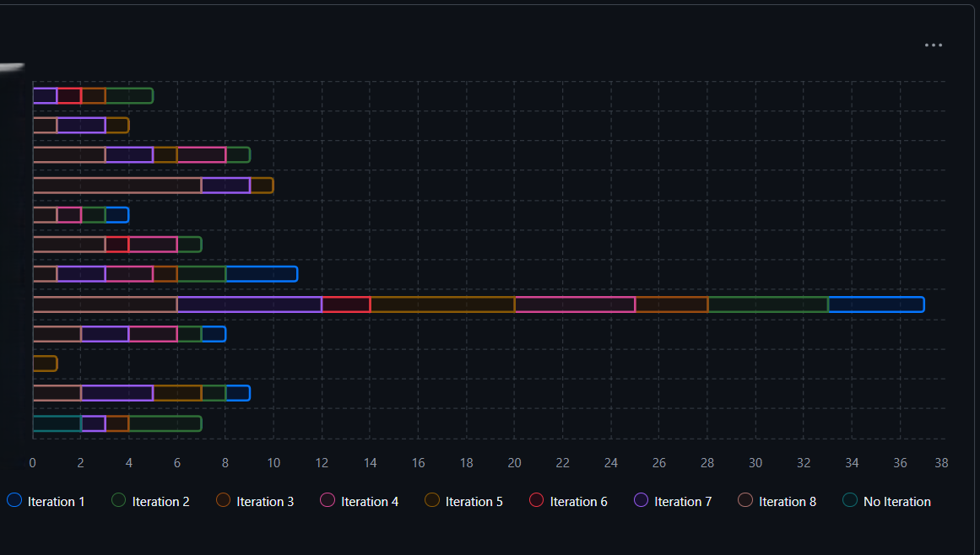Click the green segment in the bottom bar
This screenshot has height=555, width=980.
pyautogui.click(x=165, y=423)
